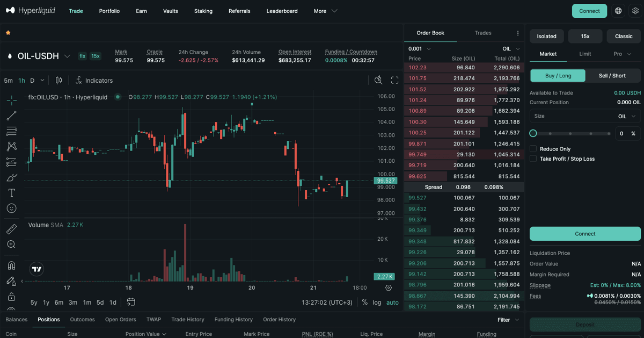Click the 99.527 bid price row

click(464, 198)
